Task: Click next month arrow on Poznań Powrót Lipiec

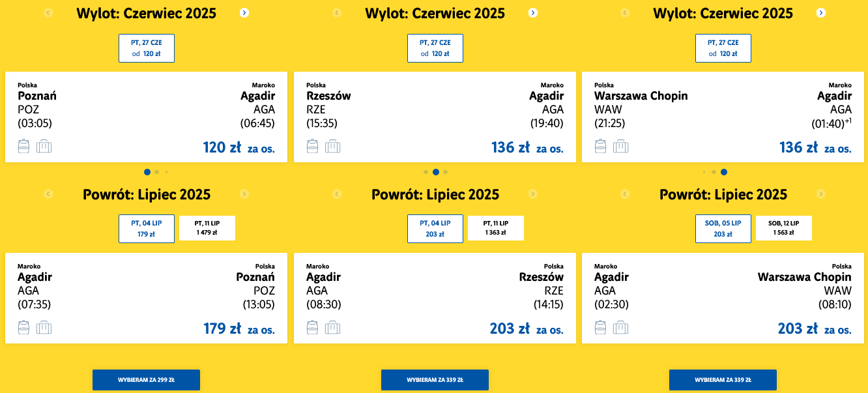Action: pos(244,194)
